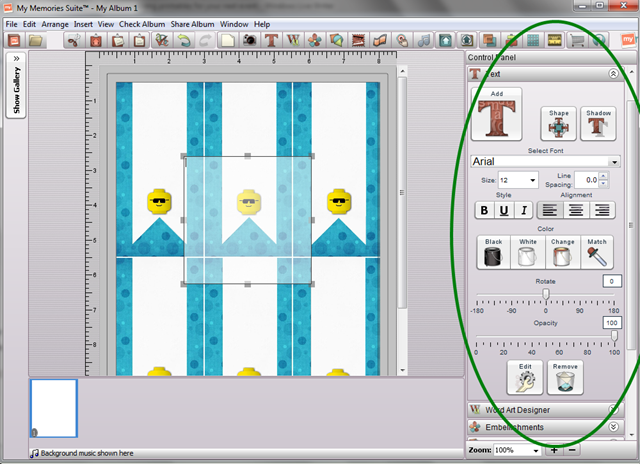Click the Word Art W toolbar icon
640x464 pixels.
(x=293, y=40)
